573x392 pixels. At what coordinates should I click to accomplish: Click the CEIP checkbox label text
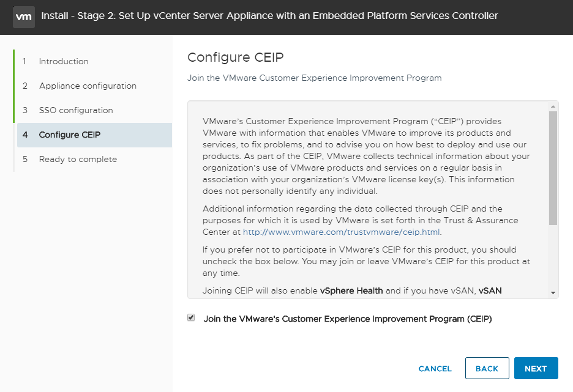point(348,319)
